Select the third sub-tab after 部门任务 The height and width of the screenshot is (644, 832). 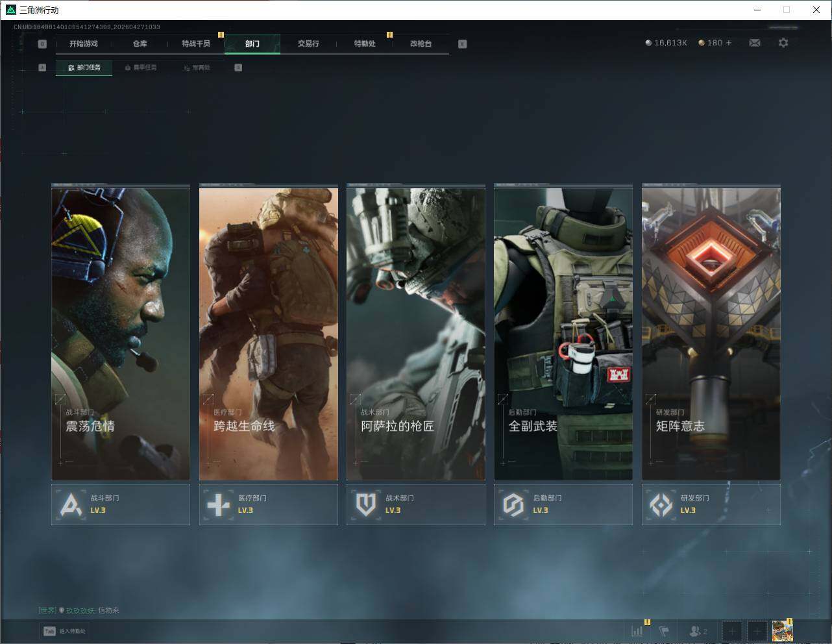(x=197, y=68)
